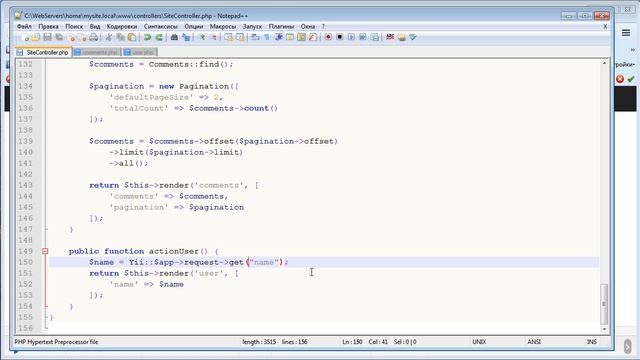
Task: Open the Кодировки menu
Action: (122, 27)
